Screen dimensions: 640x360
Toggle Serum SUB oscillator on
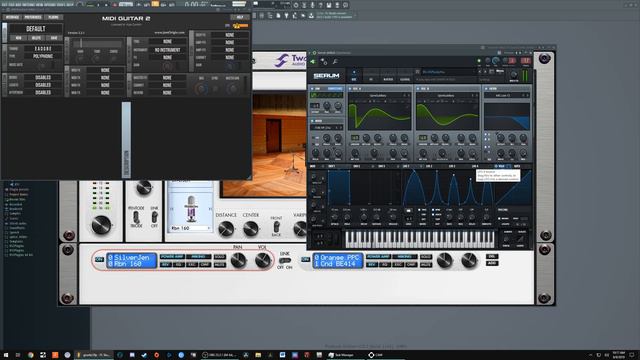[x=313, y=89]
